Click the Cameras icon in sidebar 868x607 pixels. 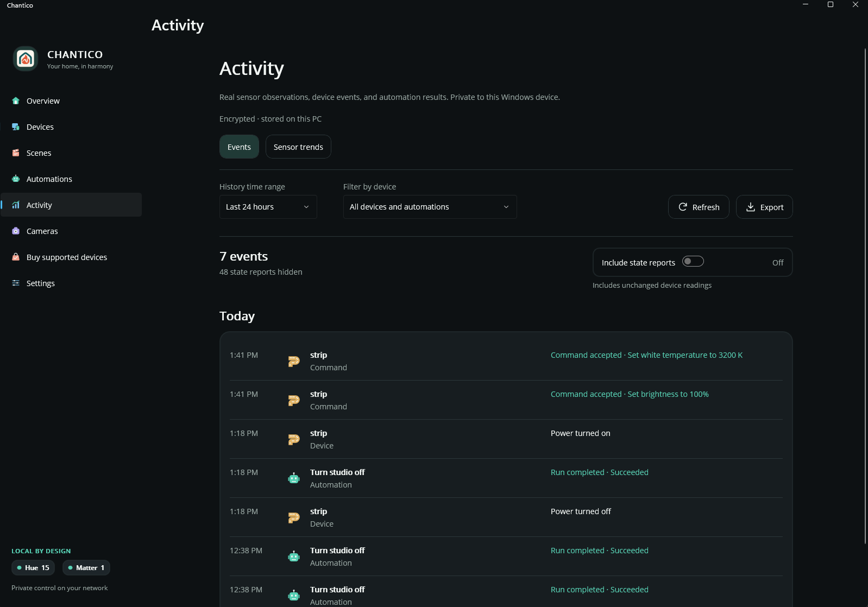pos(16,231)
